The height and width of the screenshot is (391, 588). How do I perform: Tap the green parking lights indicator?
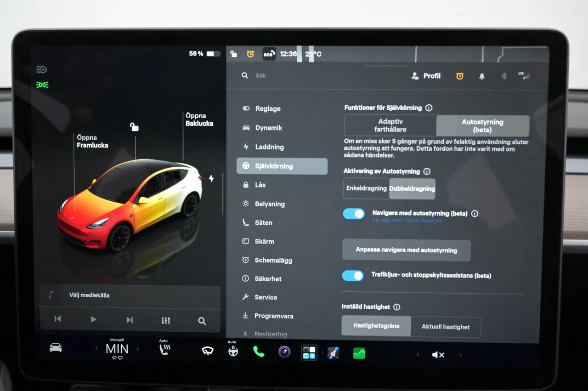42,85
